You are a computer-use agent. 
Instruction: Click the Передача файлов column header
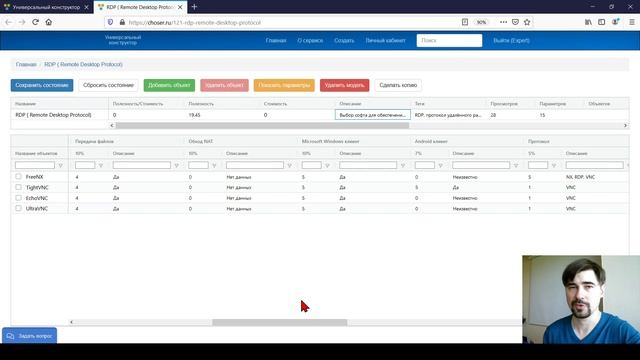[x=94, y=141]
